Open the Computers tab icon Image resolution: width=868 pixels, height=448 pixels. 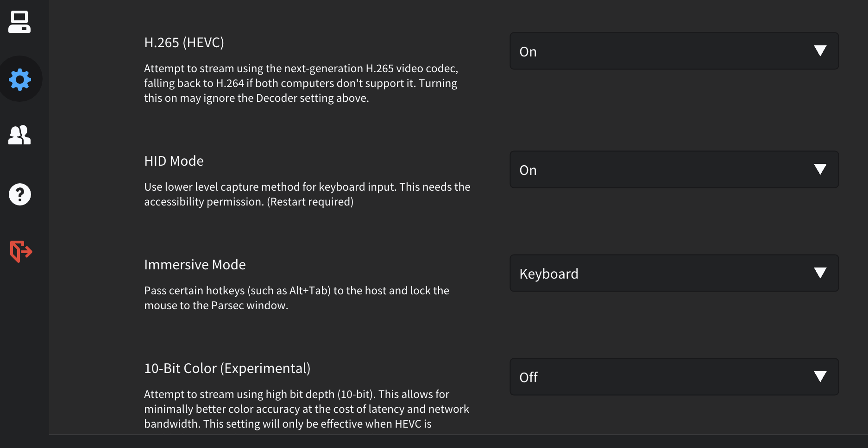tap(19, 22)
